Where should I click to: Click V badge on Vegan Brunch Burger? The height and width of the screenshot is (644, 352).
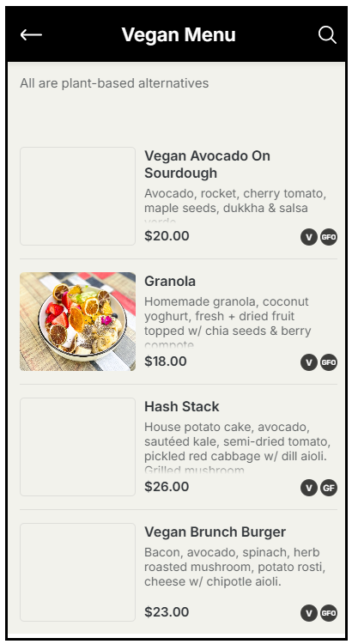(x=309, y=613)
